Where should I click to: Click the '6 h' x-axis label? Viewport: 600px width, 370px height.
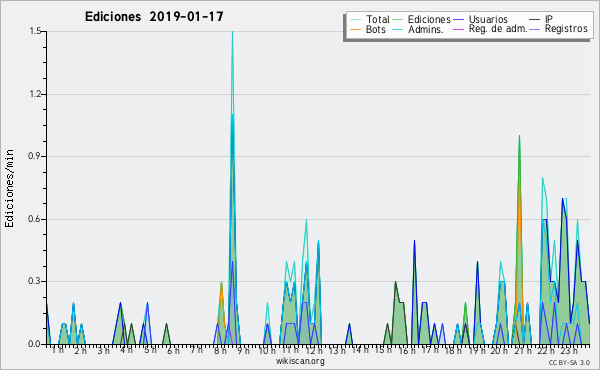pos(173,350)
